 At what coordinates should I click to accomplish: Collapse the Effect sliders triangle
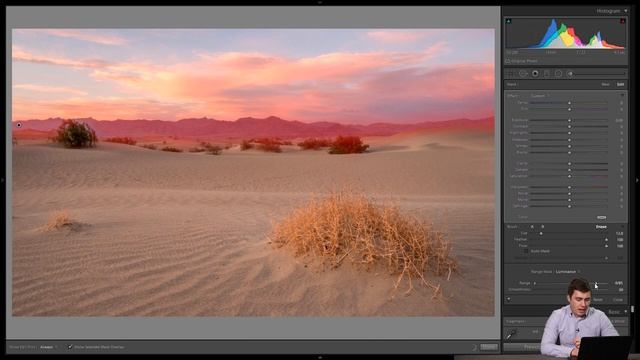coord(622,95)
